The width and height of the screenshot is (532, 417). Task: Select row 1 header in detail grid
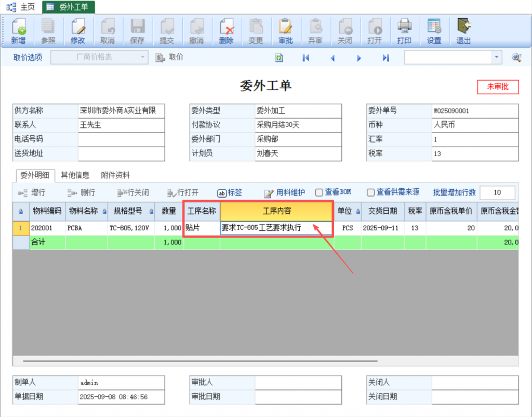(x=21, y=228)
